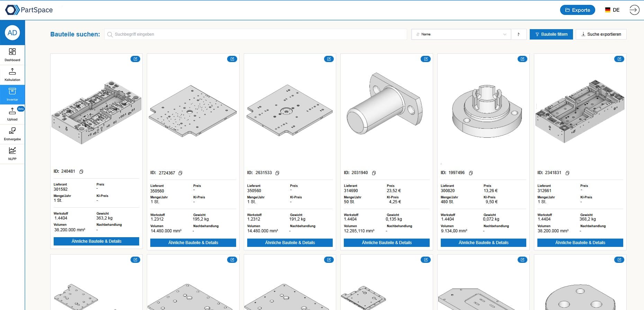The image size is (644, 310).
Task: Copy ID 2631533 to clipboard
Action: 277,173
